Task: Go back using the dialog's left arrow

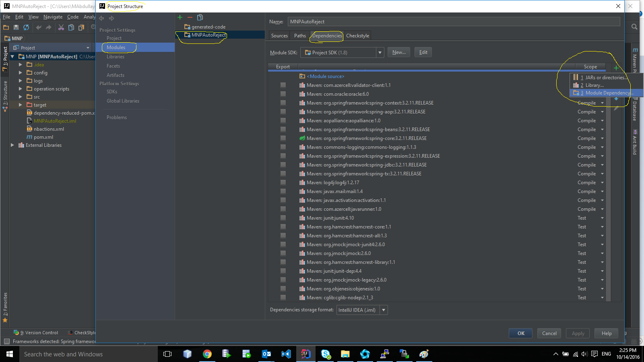Action: (x=101, y=18)
